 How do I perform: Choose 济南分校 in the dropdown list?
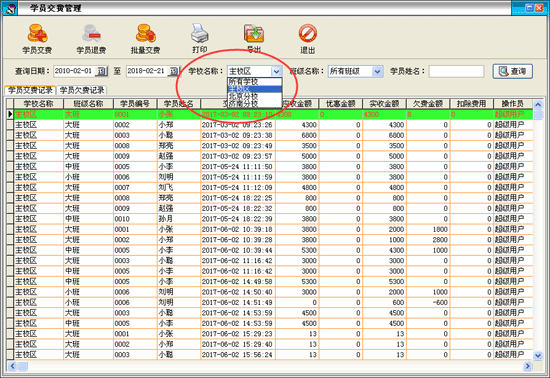(x=255, y=103)
